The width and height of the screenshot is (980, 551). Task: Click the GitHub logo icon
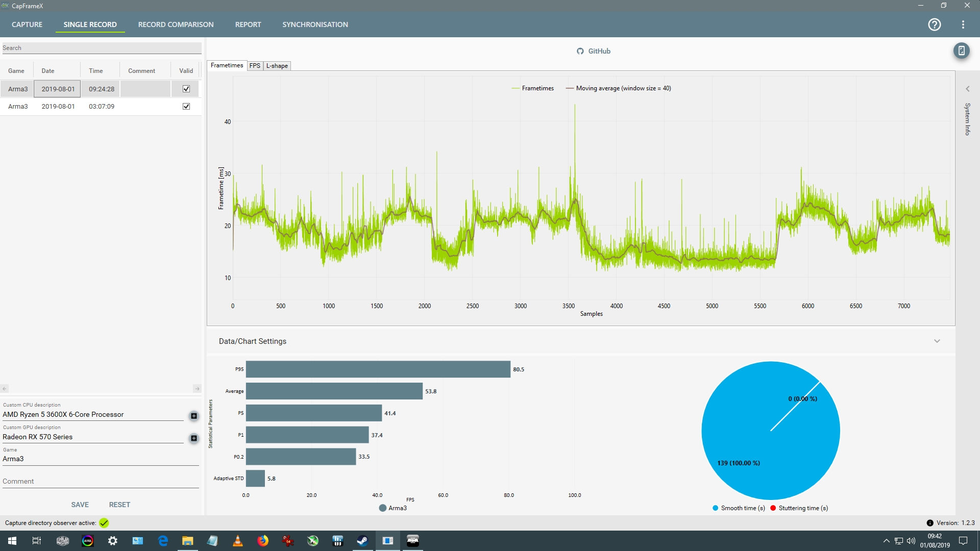click(580, 51)
